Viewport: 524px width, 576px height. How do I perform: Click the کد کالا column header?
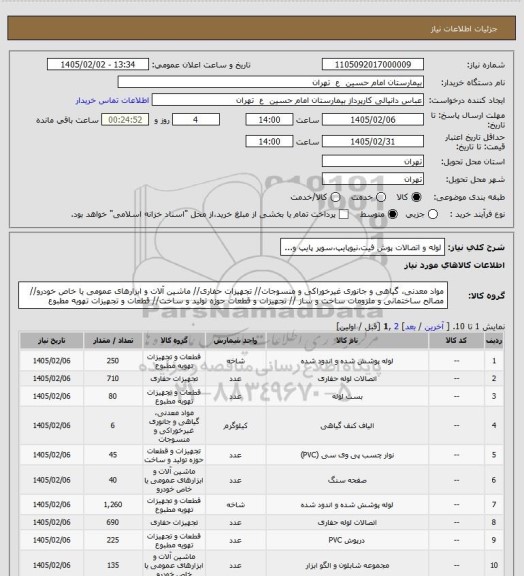[456, 341]
